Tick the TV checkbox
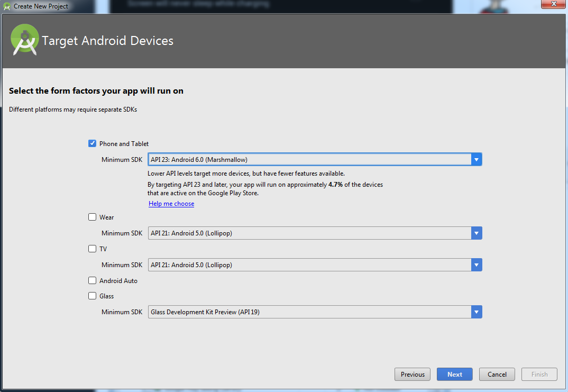Screen dimensions: 568x392 pyautogui.click(x=93, y=249)
